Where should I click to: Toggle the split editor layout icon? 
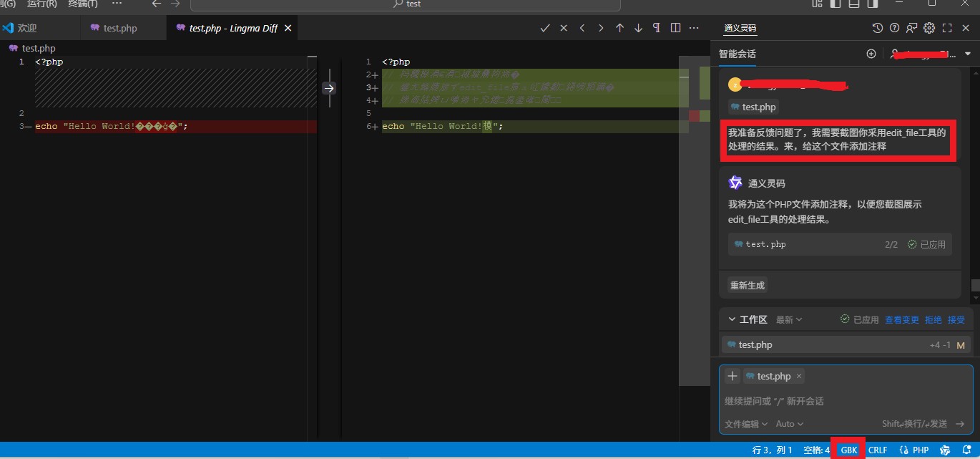click(675, 28)
